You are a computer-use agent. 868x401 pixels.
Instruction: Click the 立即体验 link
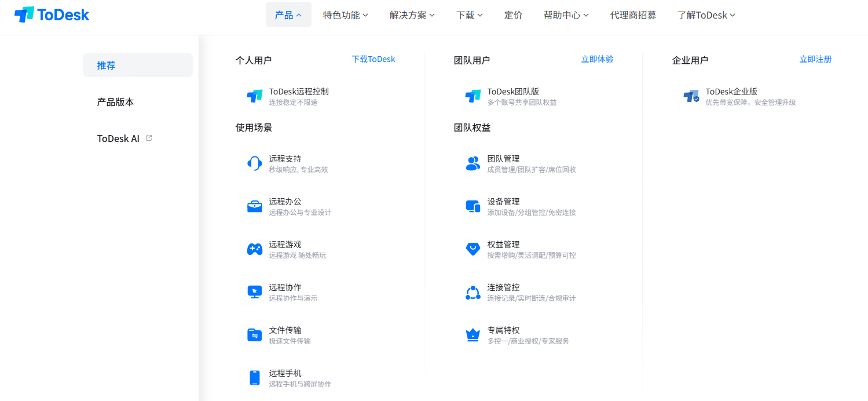coord(598,59)
